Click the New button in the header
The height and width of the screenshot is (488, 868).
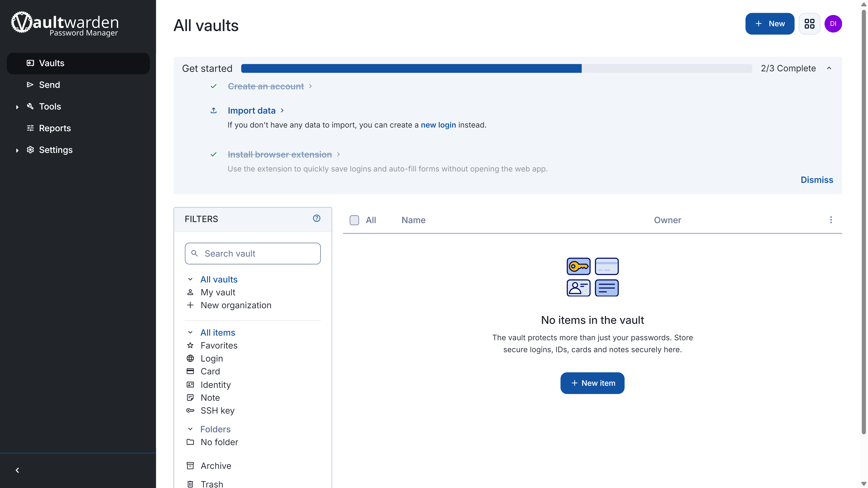(x=770, y=24)
